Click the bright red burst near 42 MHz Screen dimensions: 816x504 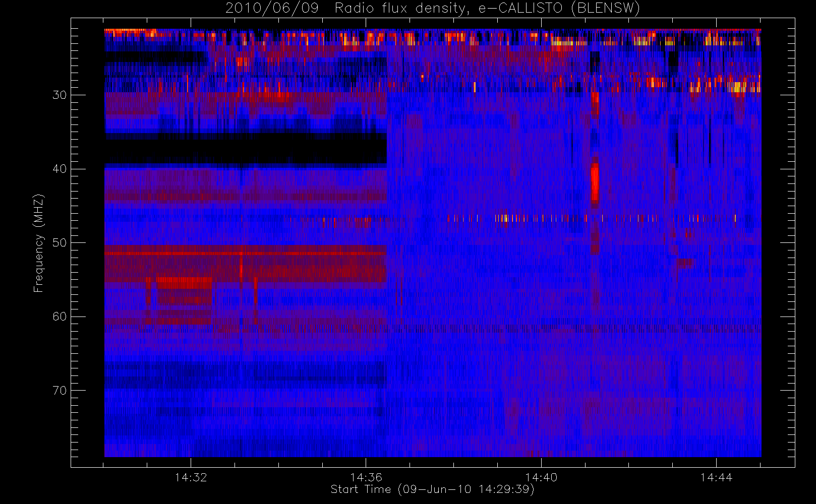[x=595, y=183]
